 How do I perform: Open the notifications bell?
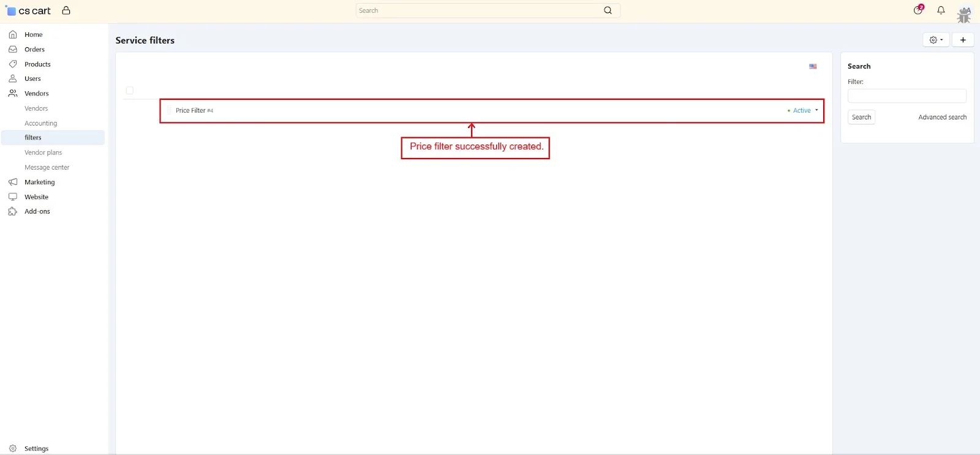click(x=941, y=10)
